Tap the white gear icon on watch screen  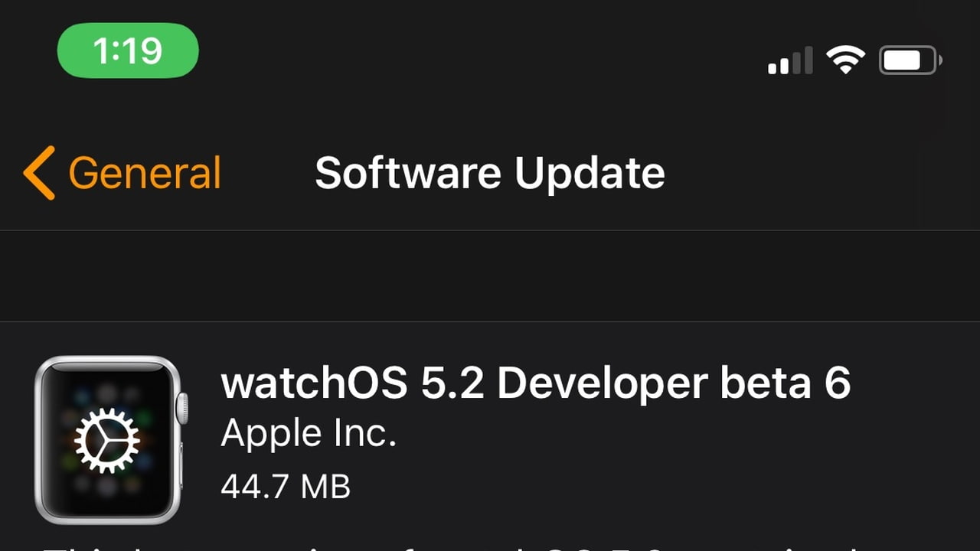(107, 441)
